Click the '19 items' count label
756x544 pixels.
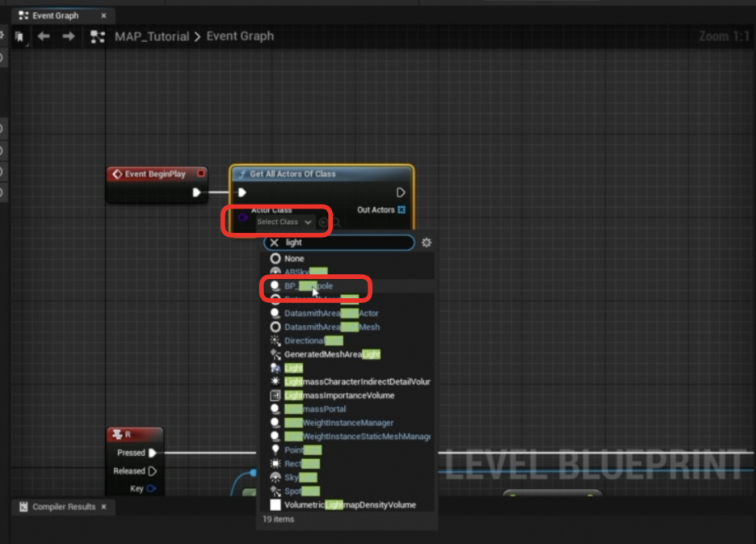(x=278, y=520)
